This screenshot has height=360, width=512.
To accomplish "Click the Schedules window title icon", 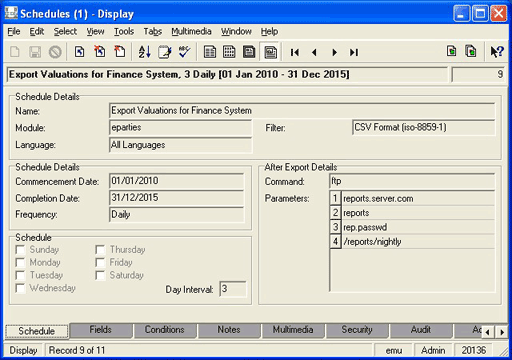I will coord(11,13).
